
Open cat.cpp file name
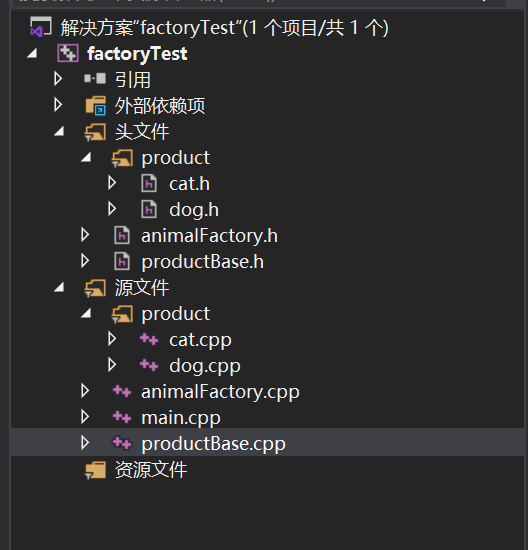pos(200,340)
